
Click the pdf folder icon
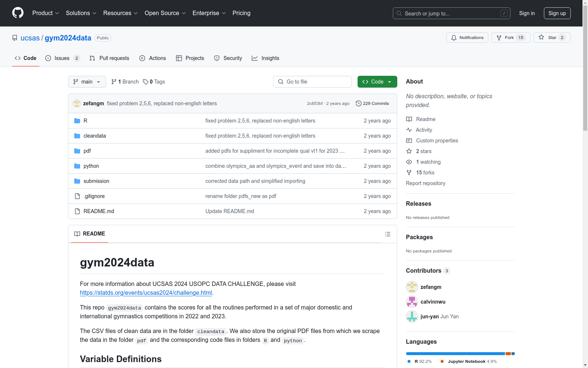77,151
